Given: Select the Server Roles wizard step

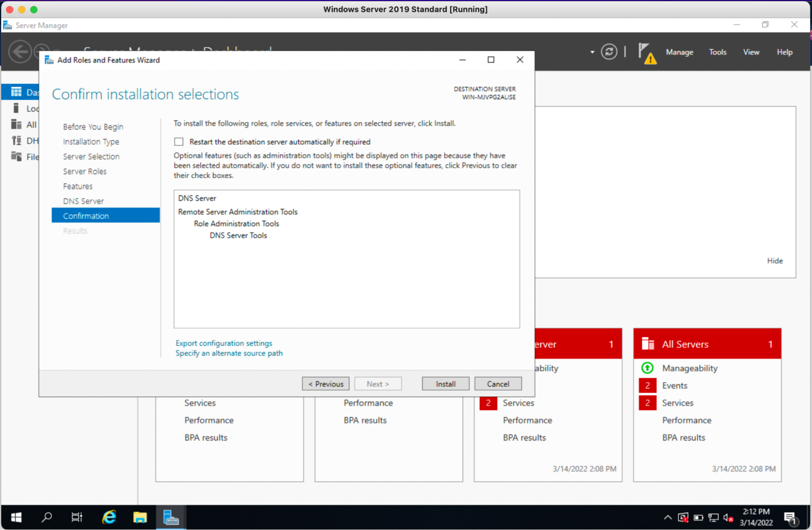Looking at the screenshot, I should click(x=84, y=171).
